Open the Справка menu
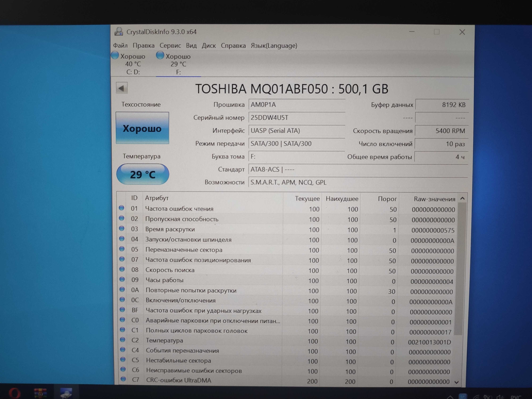 click(x=233, y=45)
